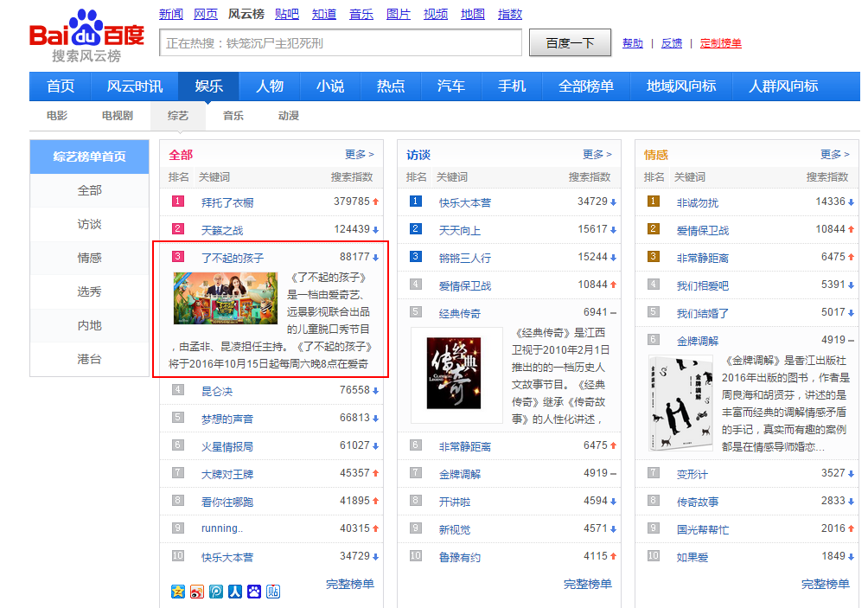
Task: Share via the Tieba 贴 icon
Action: click(273, 592)
